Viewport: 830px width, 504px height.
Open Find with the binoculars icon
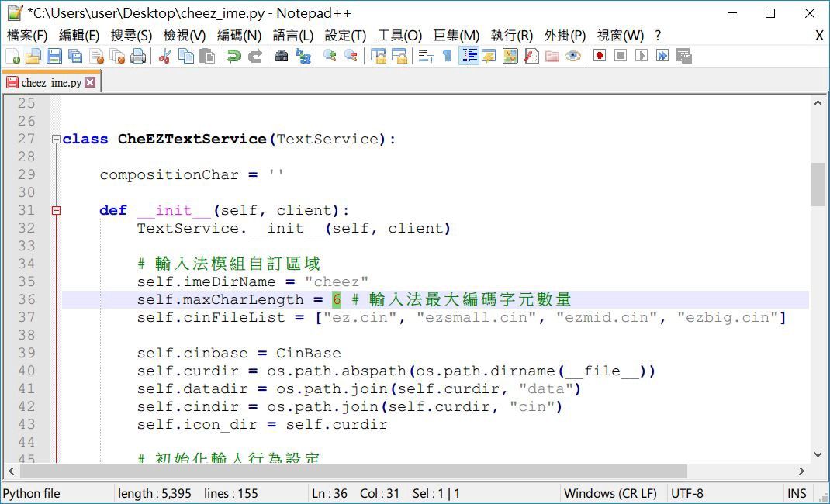point(282,56)
